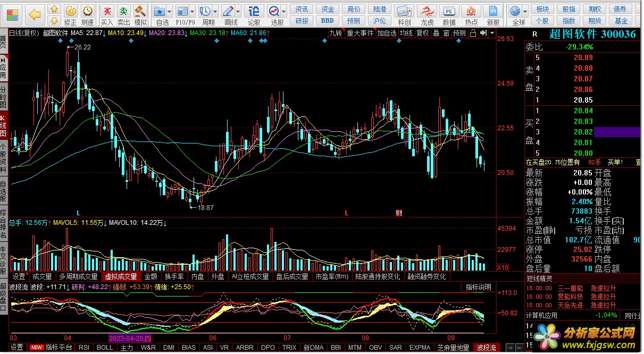Click the 研报 research reports button
The width and height of the screenshot is (644, 354).
[x=302, y=21]
